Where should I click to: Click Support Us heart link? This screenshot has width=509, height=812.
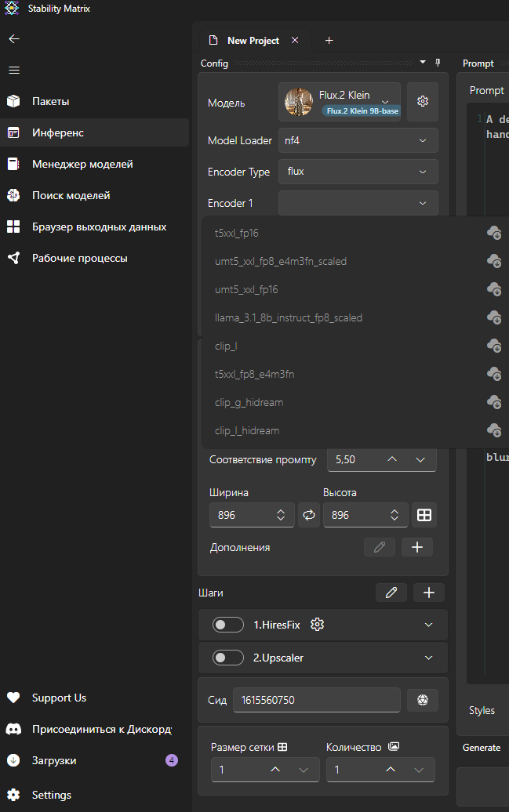point(94,698)
